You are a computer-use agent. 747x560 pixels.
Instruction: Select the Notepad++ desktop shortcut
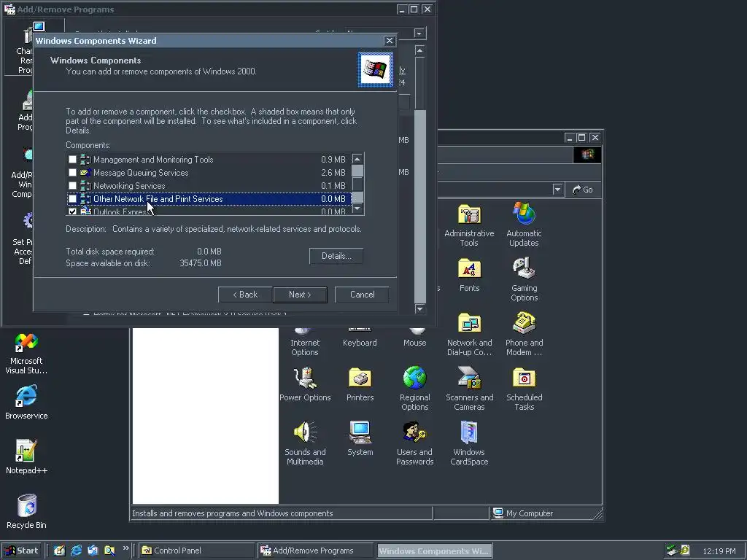pyautogui.click(x=26, y=457)
